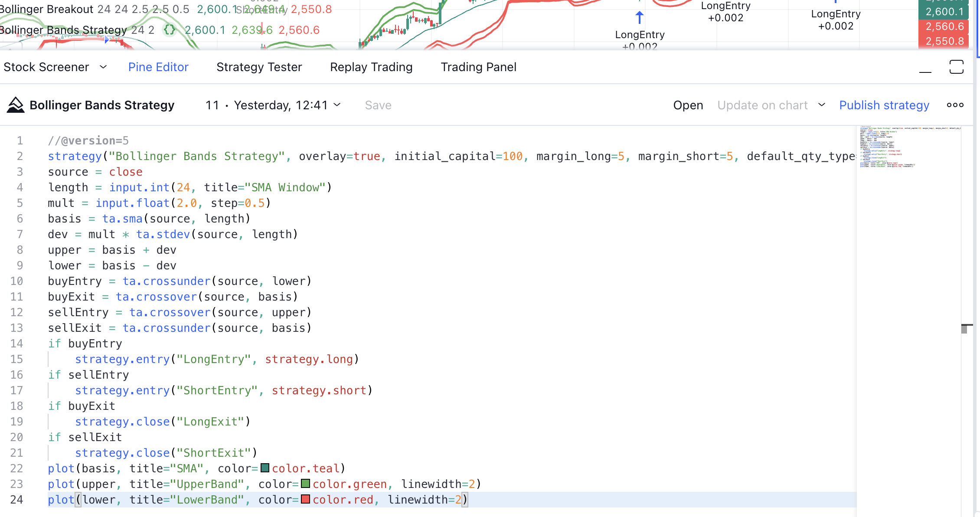Click the "LowerBand" title string on line 24
Screen dimensions: 980x517
pos(207,500)
